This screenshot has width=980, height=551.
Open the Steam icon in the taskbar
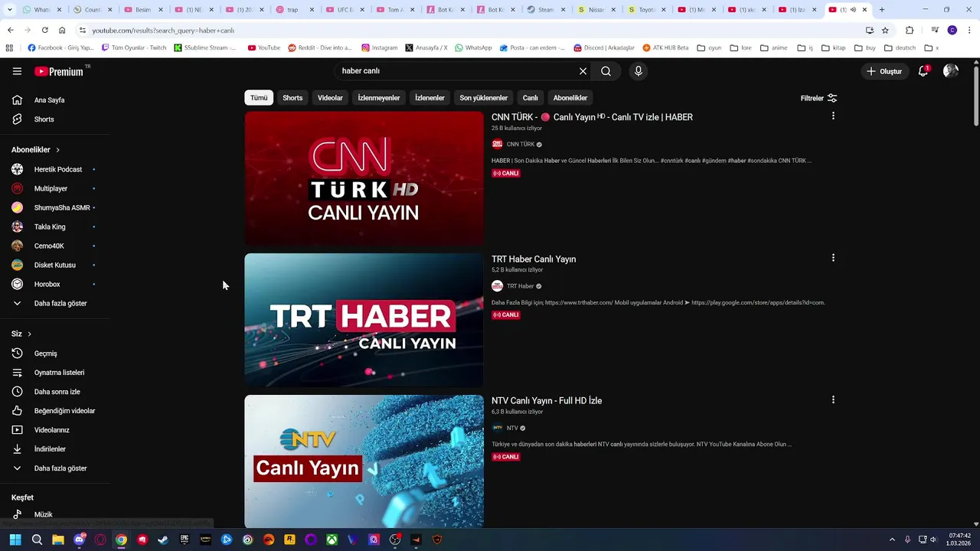(163, 540)
